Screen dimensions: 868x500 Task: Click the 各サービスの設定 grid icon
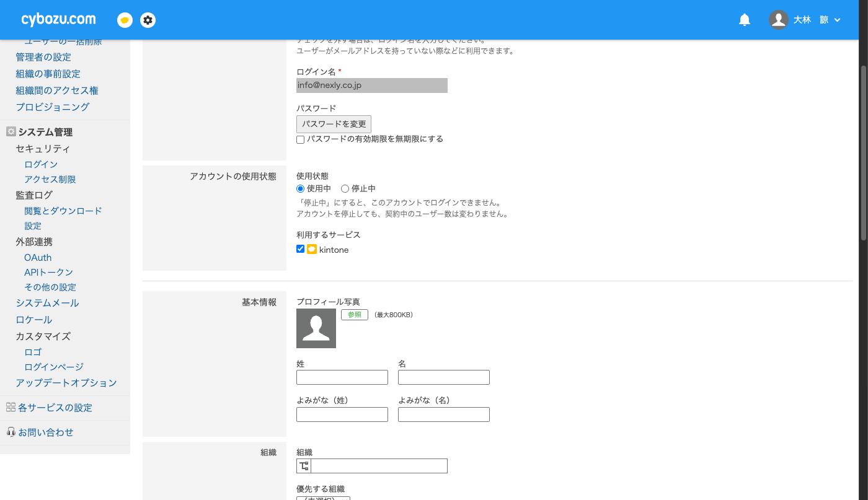tap(11, 407)
